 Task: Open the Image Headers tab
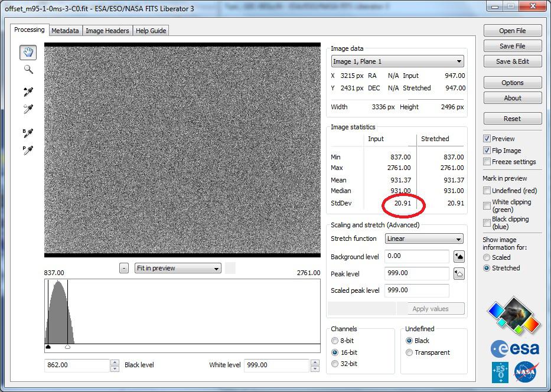107,31
